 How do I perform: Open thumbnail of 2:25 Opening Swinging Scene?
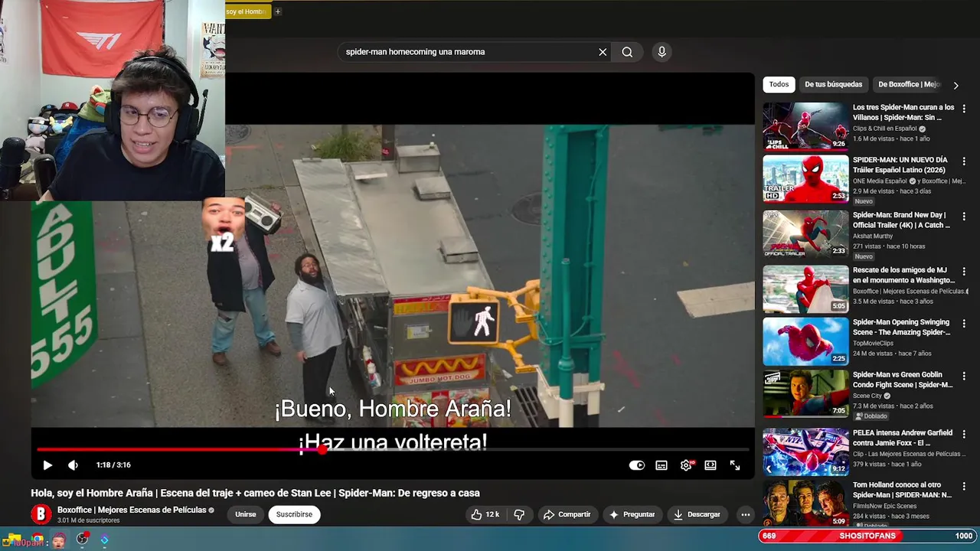(805, 341)
